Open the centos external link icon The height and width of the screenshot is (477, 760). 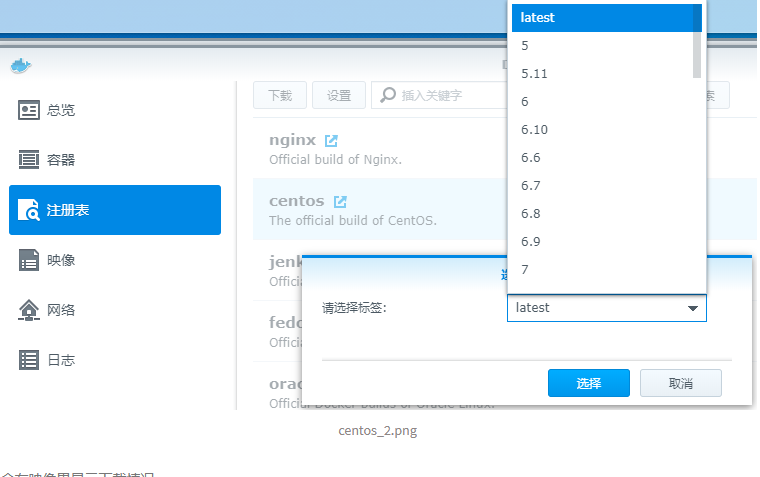(x=340, y=201)
